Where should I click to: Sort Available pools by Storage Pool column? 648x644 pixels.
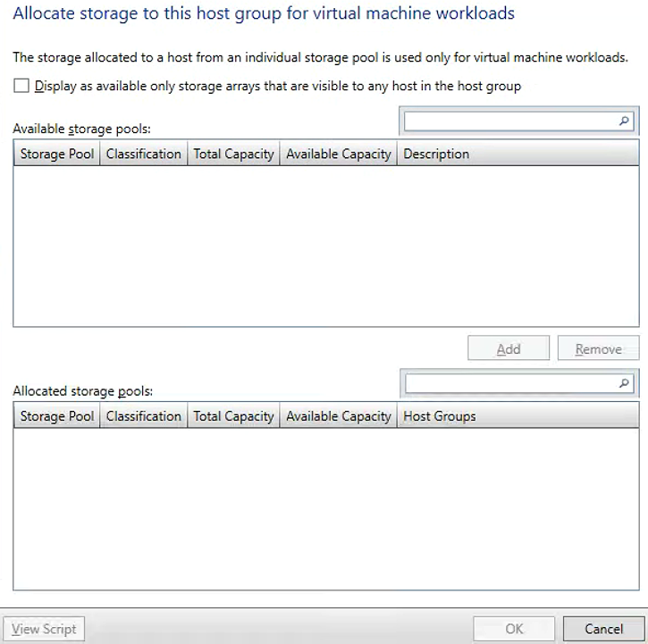click(57, 154)
